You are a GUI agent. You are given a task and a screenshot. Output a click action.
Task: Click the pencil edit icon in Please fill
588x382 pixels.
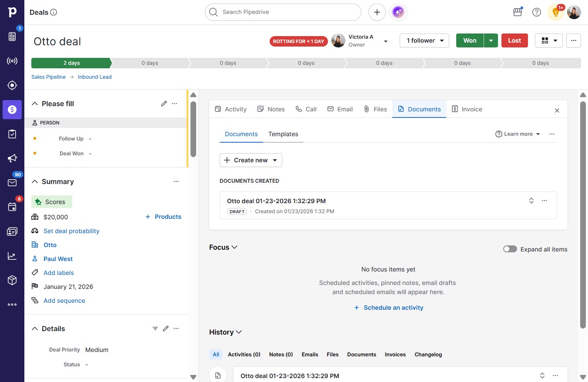(x=164, y=104)
